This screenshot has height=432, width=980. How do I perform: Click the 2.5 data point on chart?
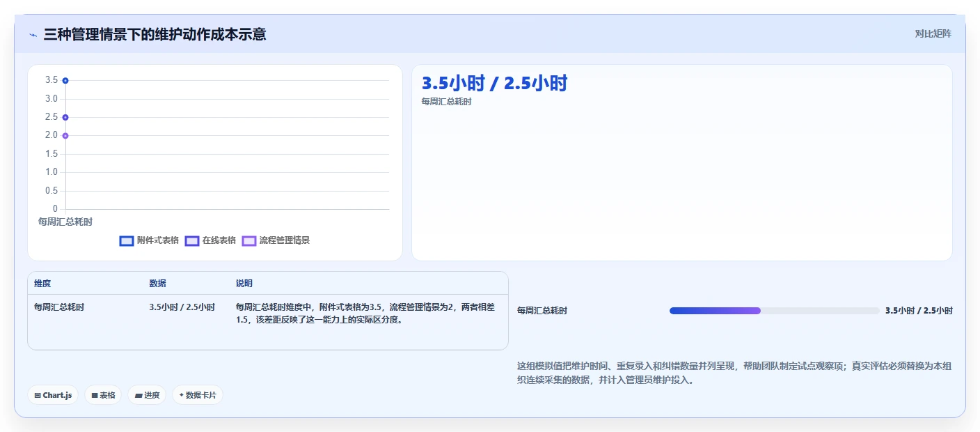click(65, 117)
